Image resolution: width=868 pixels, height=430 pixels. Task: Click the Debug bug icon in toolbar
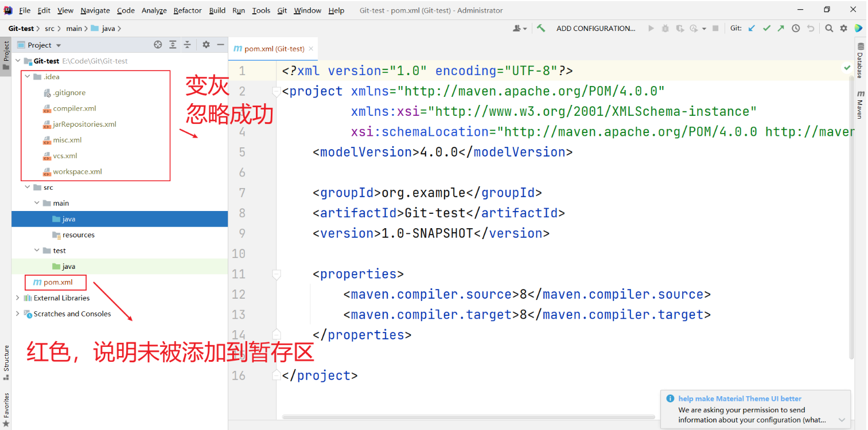click(x=665, y=28)
